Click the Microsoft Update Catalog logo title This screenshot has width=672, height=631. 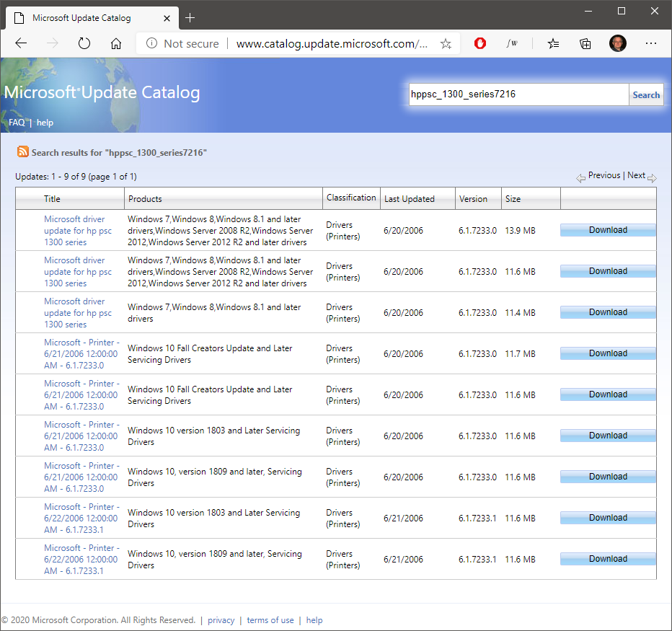[x=102, y=92]
